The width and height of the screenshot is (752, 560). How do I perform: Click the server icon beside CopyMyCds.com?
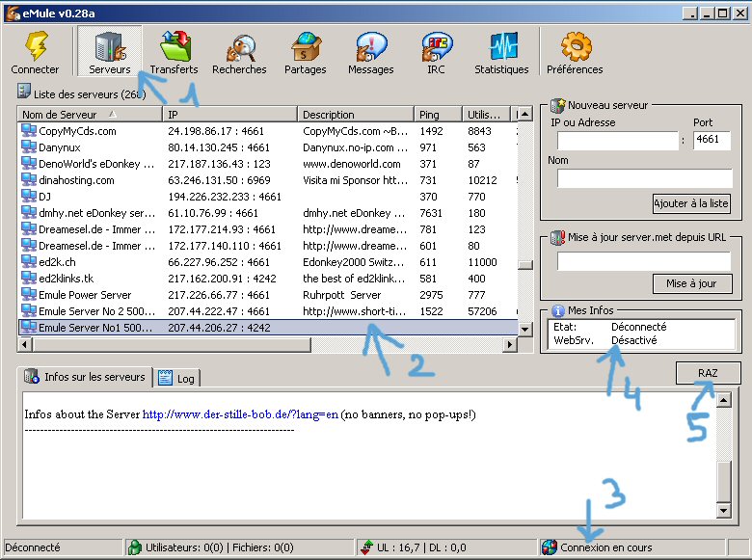(29, 130)
